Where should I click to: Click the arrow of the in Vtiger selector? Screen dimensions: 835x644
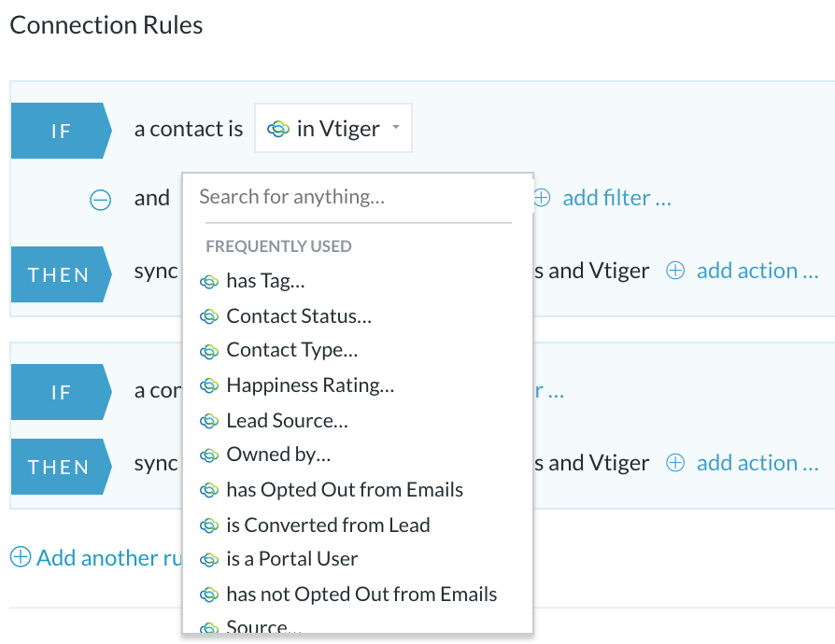396,127
